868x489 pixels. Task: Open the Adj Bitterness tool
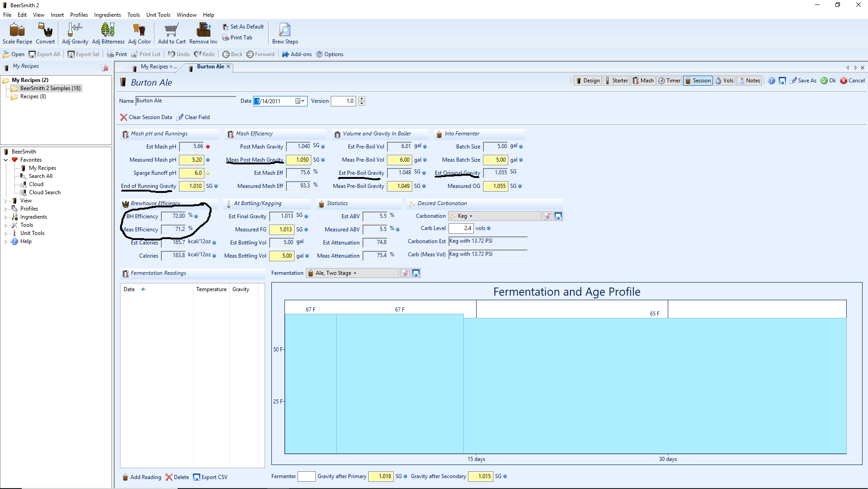coord(108,34)
